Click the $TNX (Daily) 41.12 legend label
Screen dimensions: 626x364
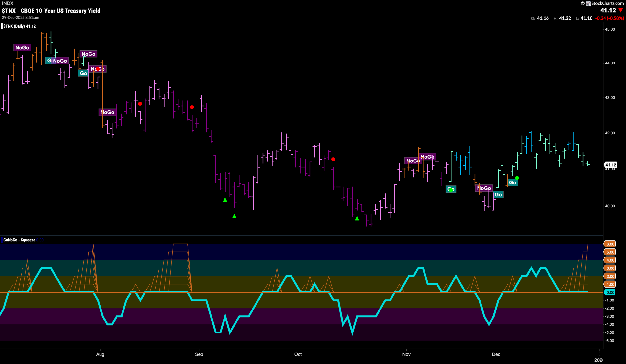[20, 26]
